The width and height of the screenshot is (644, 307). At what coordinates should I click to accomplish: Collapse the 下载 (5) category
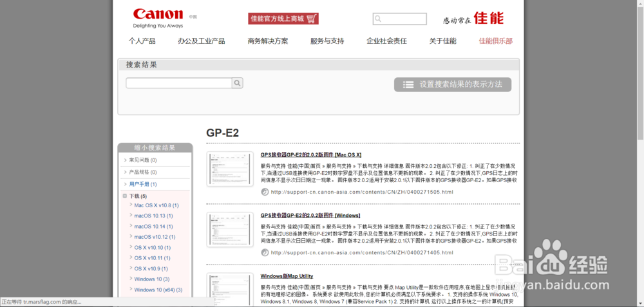point(125,196)
